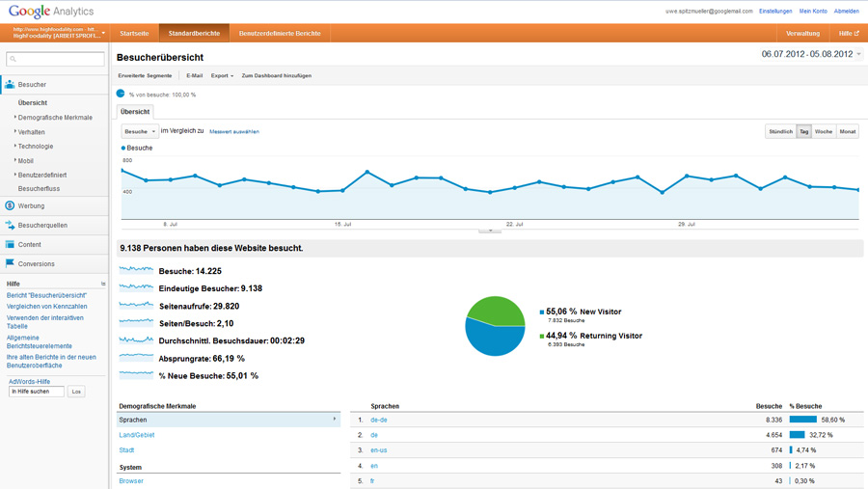Image resolution: width=868 pixels, height=489 pixels.
Task: Switch graph to Monat view
Action: click(x=848, y=131)
